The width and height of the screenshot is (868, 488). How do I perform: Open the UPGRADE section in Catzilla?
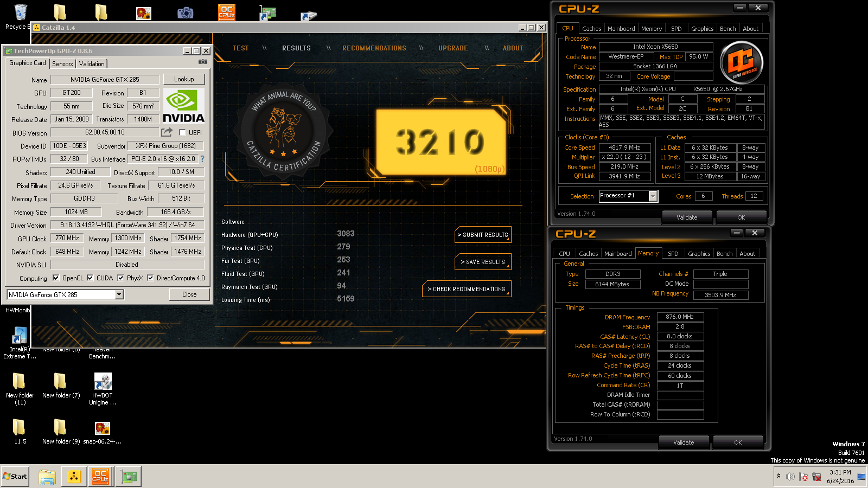coord(453,48)
